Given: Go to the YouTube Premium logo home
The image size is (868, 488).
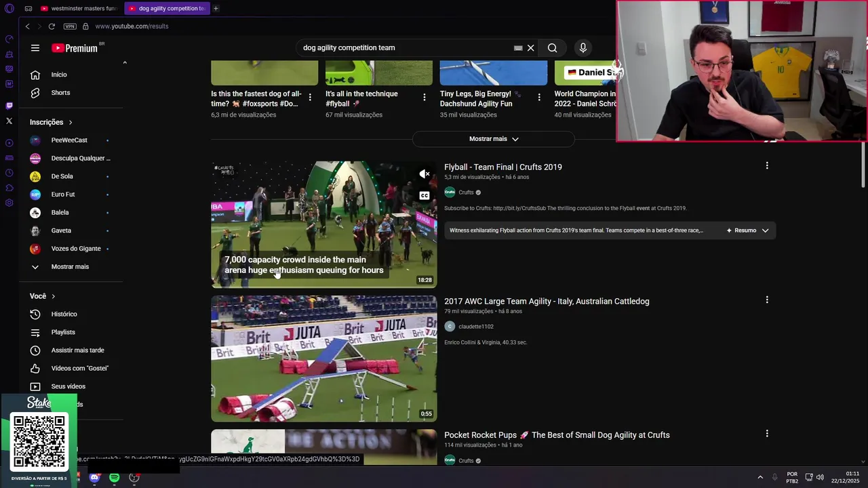Looking at the screenshot, I should (x=75, y=48).
